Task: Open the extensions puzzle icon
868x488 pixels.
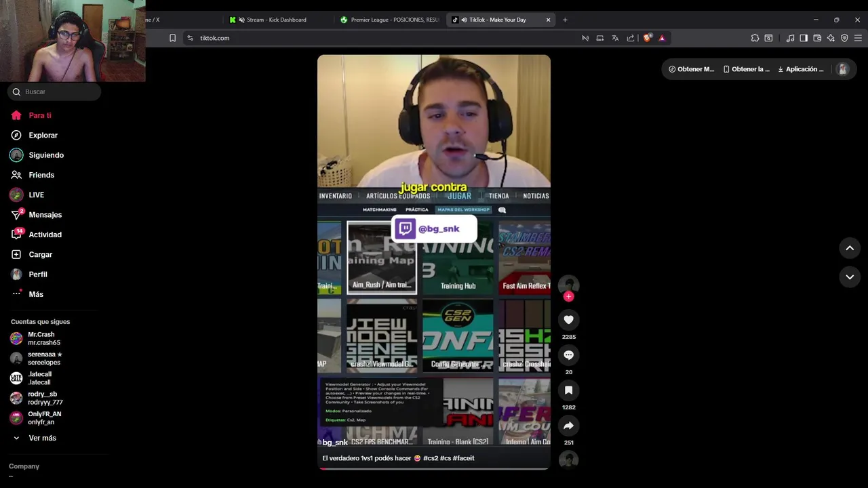Action: coord(755,38)
